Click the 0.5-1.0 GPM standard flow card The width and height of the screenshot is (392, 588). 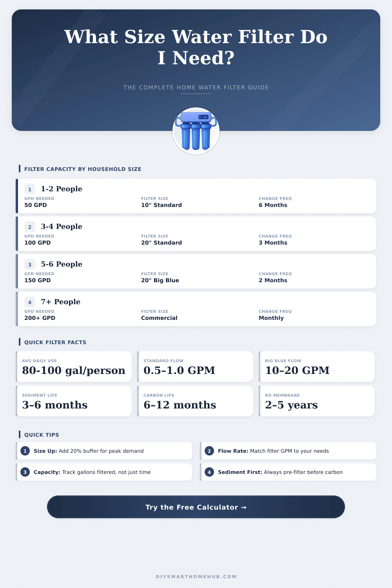pyautogui.click(x=195, y=367)
